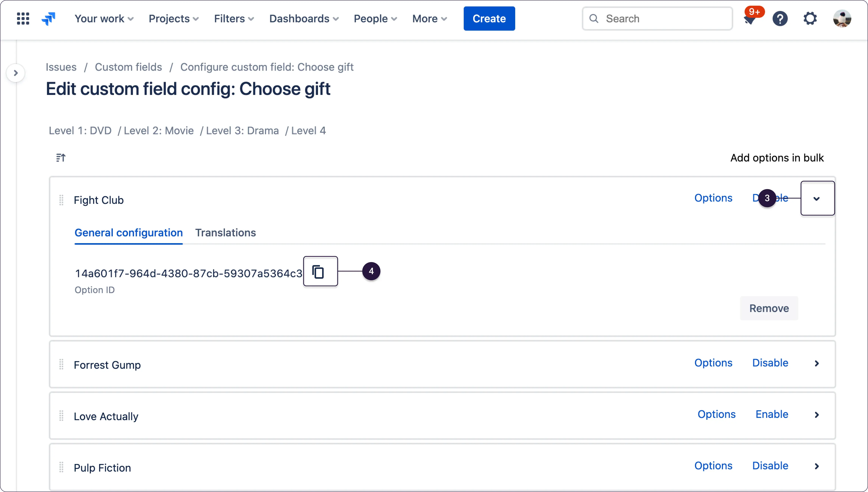Remove the Fight Club option

coord(769,308)
